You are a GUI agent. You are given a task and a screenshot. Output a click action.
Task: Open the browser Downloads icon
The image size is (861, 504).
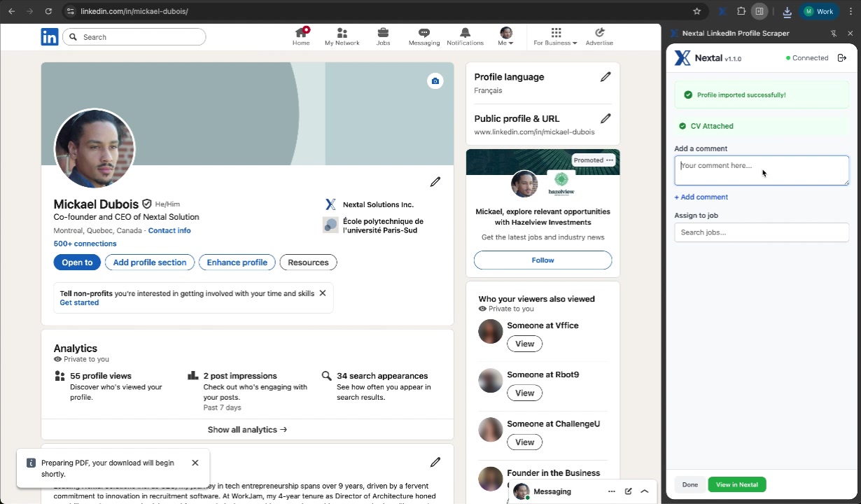[787, 11]
